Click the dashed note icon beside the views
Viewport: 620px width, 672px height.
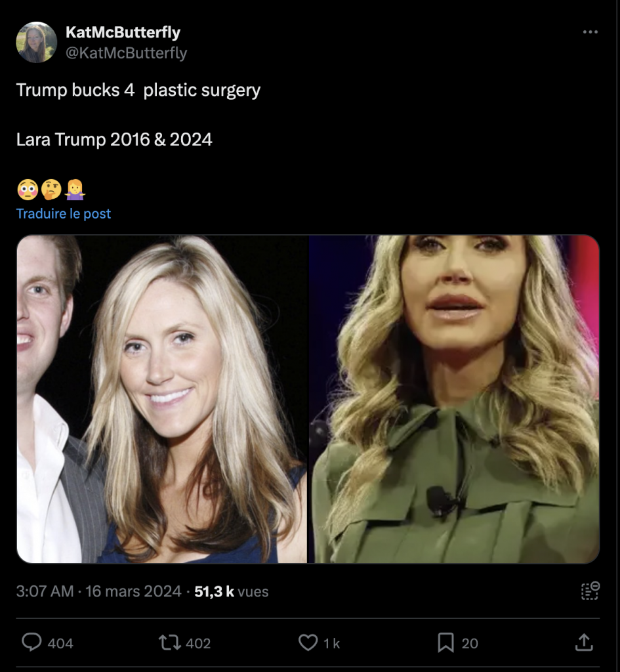(x=590, y=591)
